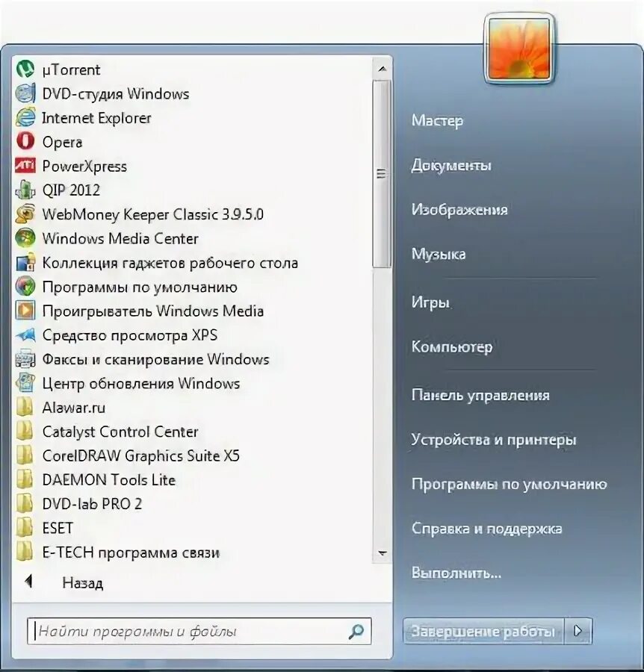Open the Выполнить... dialog

(x=456, y=573)
